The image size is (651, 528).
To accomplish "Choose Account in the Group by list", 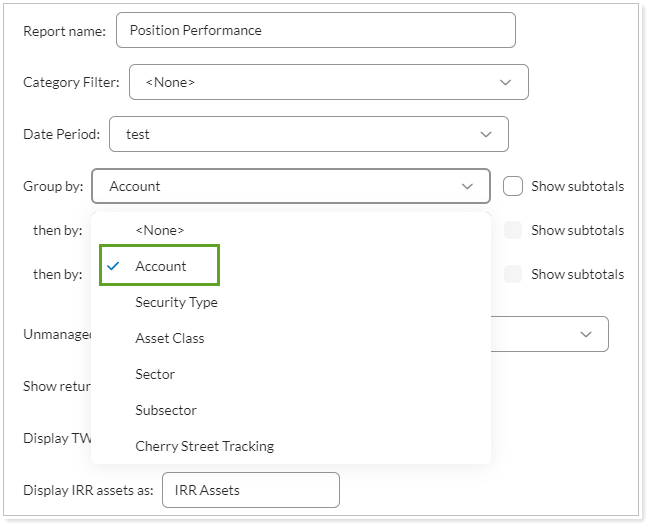I will coord(161,266).
